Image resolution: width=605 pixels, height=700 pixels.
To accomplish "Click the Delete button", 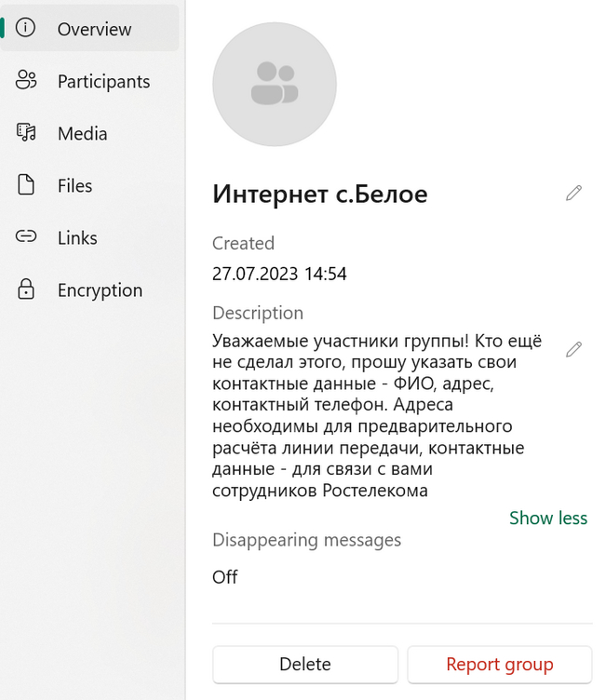I will pos(305,665).
